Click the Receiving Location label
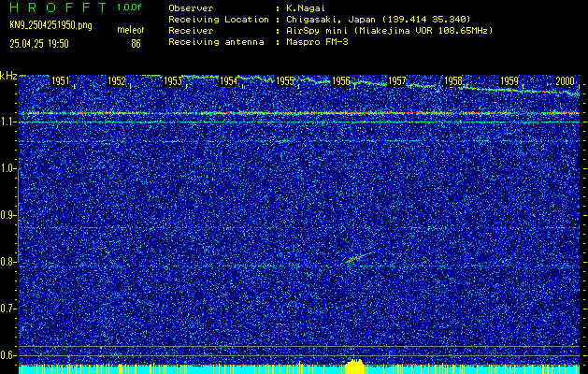 pos(219,20)
